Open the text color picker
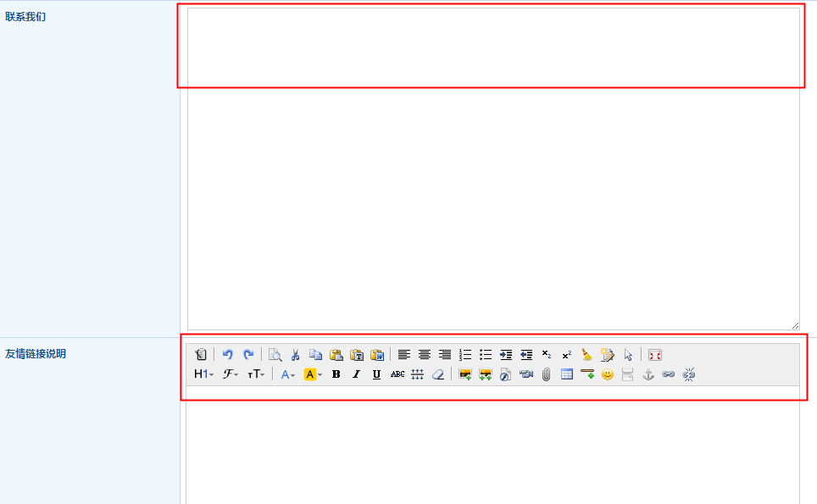This screenshot has width=817, height=504. pyautogui.click(x=288, y=374)
